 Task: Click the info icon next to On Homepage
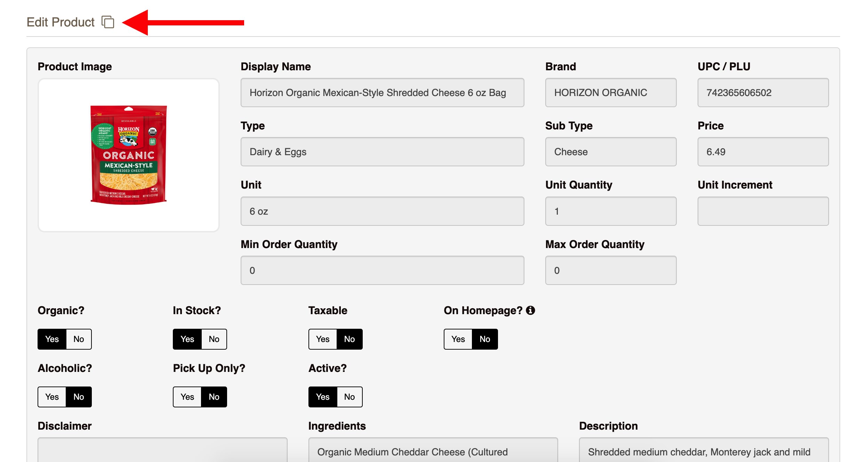pyautogui.click(x=530, y=310)
